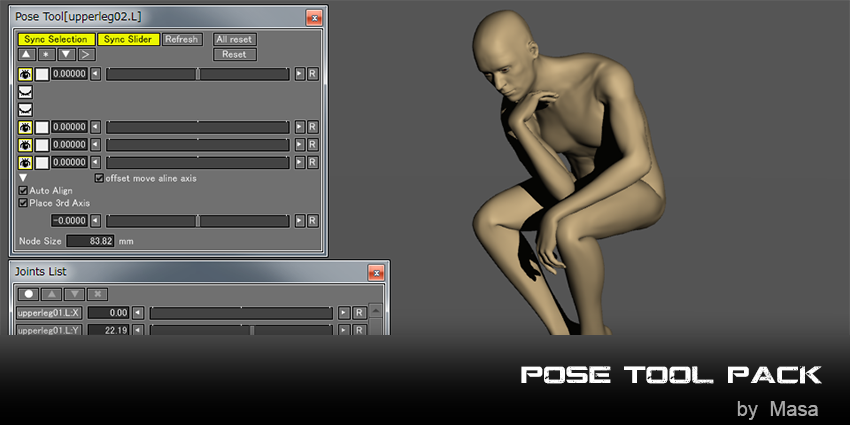Viewport: 850px width, 425px height.
Task: Click the up triangle button in Pose Tool
Action: point(27,54)
